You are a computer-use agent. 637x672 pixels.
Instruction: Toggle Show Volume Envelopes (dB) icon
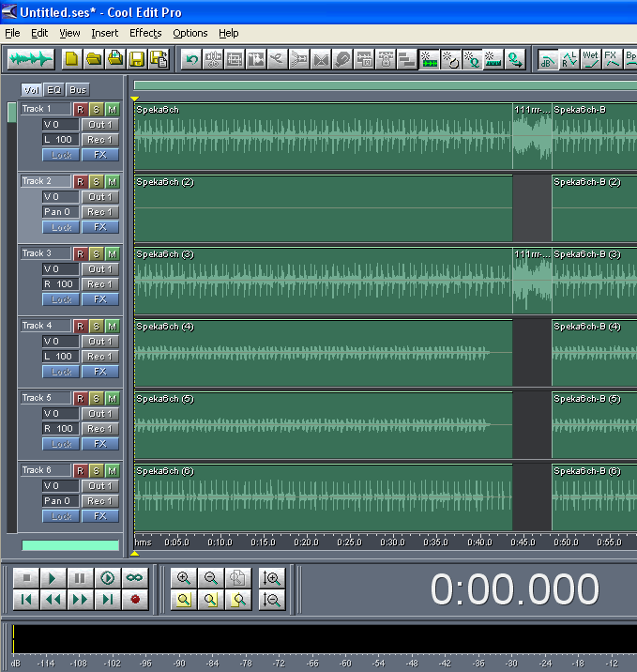click(x=548, y=59)
